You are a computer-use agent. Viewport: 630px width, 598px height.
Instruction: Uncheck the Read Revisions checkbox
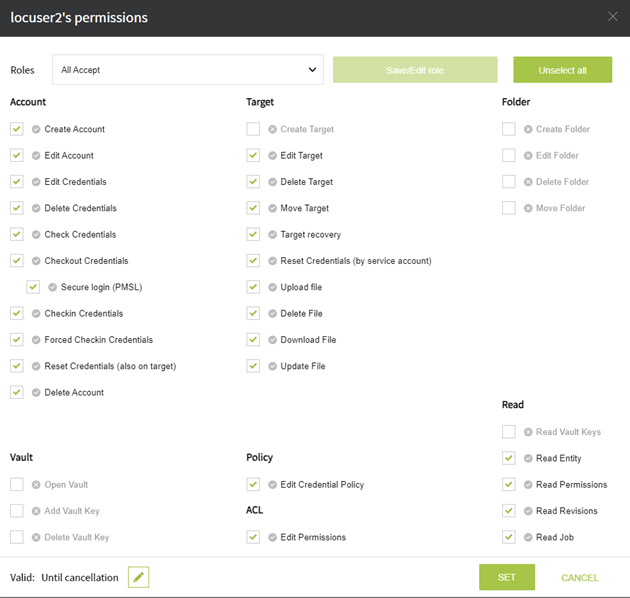coord(509,511)
